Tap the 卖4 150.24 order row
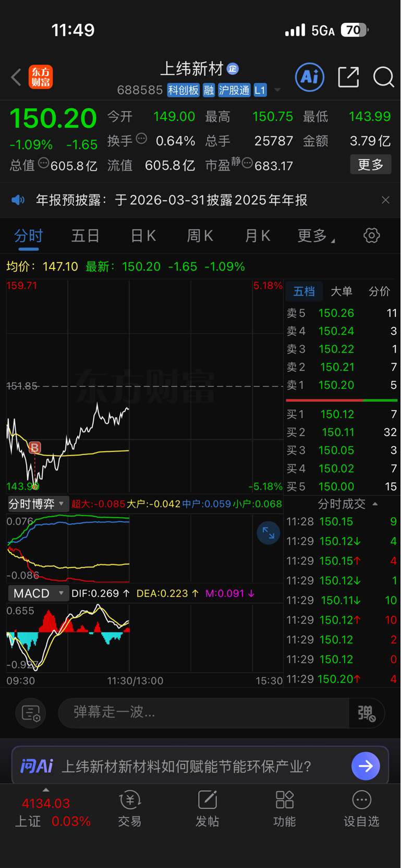This screenshot has width=401, height=868. click(x=342, y=331)
